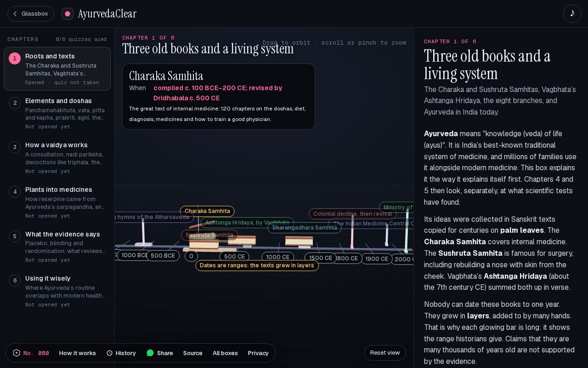588x368 pixels.
Task: Open chapter 4 Plants into medicines
Action: click(57, 202)
